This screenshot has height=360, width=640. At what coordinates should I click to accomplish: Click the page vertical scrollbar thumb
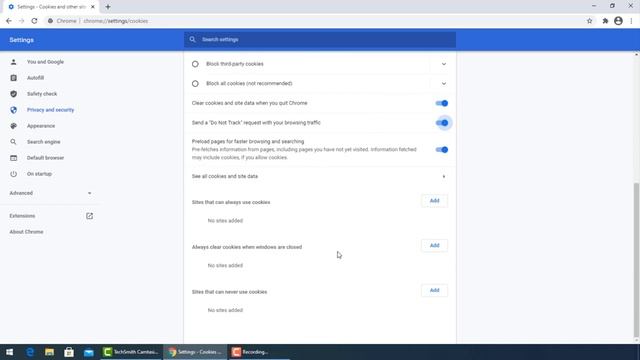coord(636,260)
